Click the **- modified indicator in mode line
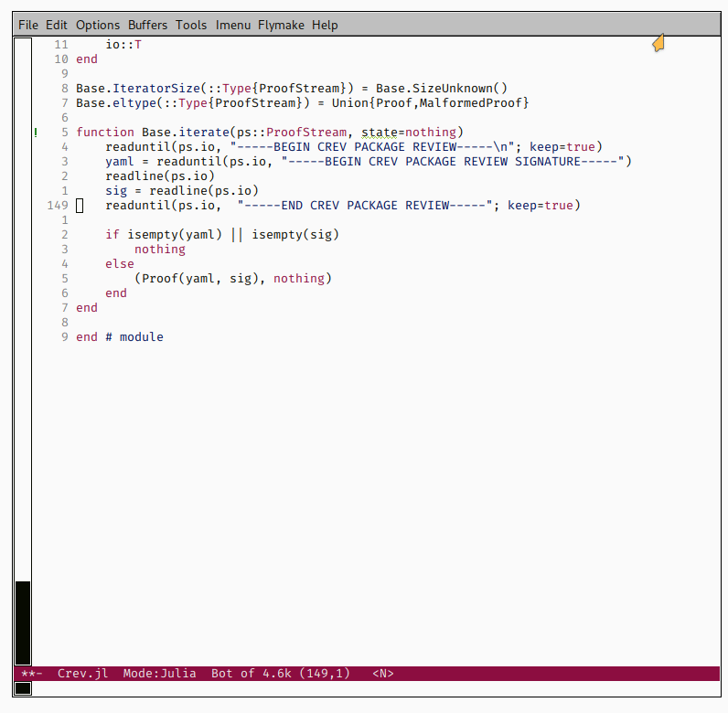 click(32, 673)
